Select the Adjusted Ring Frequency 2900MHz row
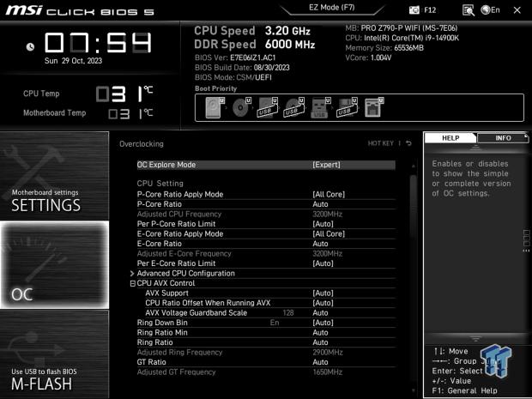The image size is (532, 399). click(266, 352)
